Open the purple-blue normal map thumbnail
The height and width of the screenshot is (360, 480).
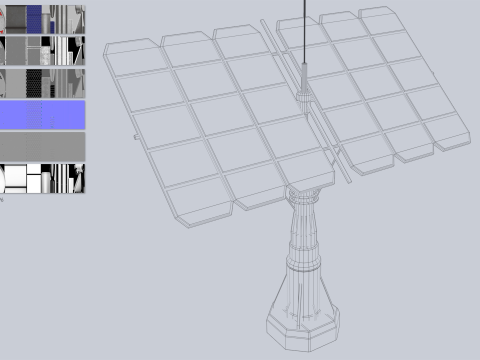pos(42,115)
